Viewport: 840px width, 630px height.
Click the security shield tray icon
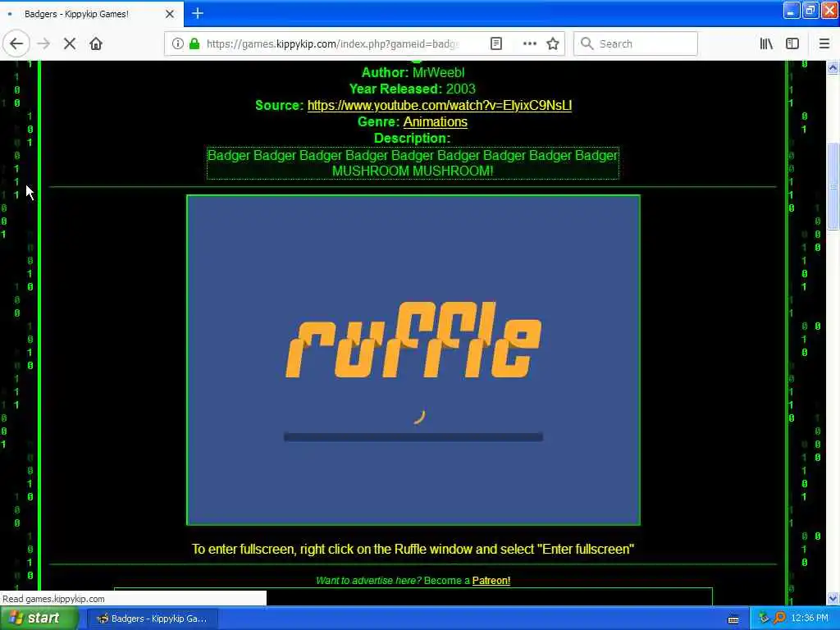[x=764, y=619]
